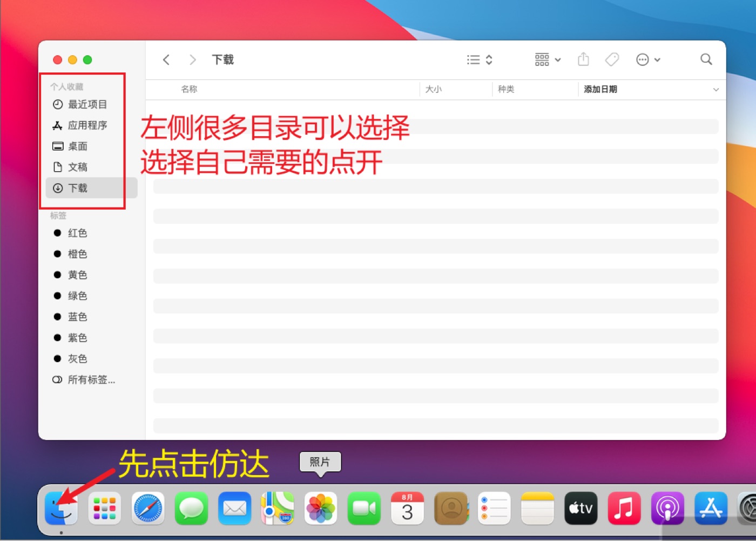Show 所有标签… in the sidebar
The width and height of the screenshot is (756, 541).
coord(92,380)
